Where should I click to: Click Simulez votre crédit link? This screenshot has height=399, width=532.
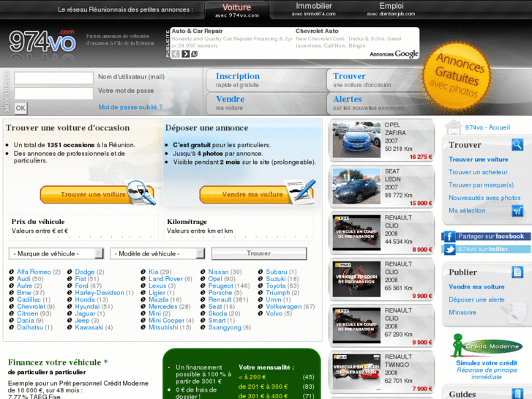(487, 363)
